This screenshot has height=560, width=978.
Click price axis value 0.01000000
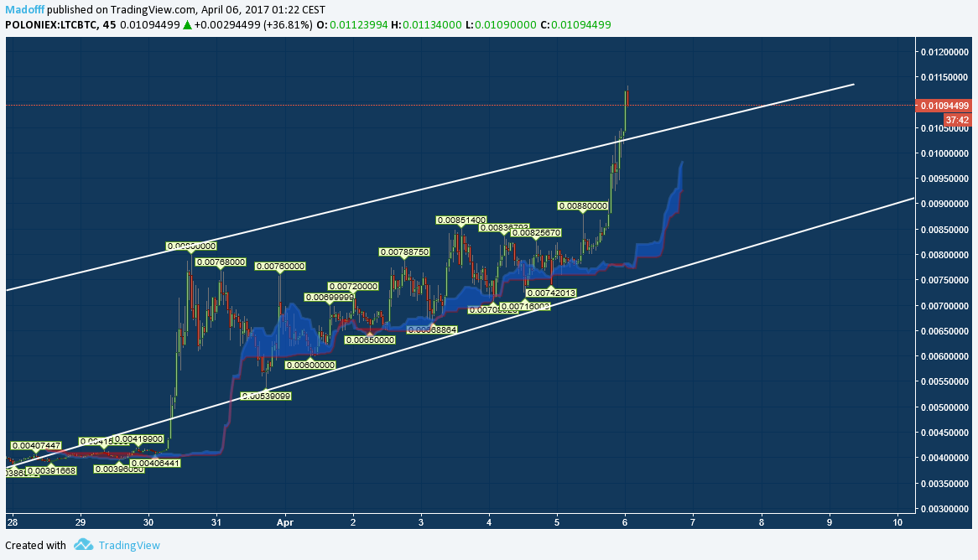click(945, 153)
